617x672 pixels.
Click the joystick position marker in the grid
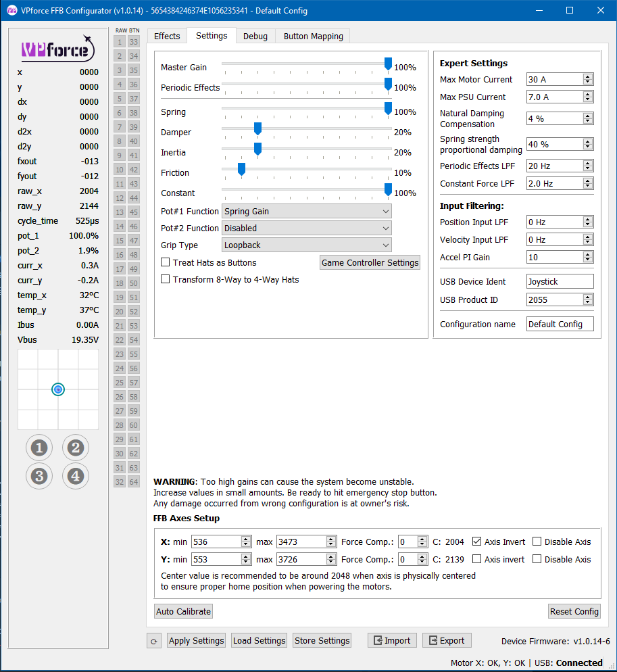tap(58, 389)
